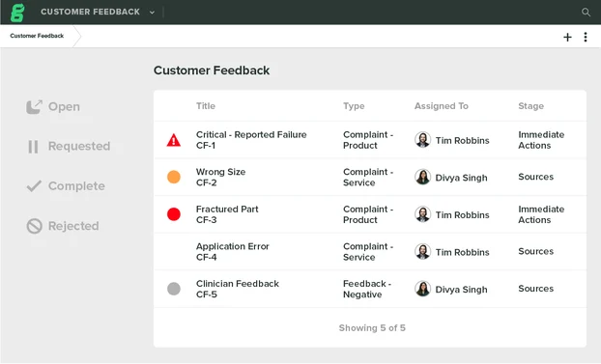Image resolution: width=601 pixels, height=364 pixels.
Task: Sort by Assigned To column header
Action: click(x=442, y=106)
